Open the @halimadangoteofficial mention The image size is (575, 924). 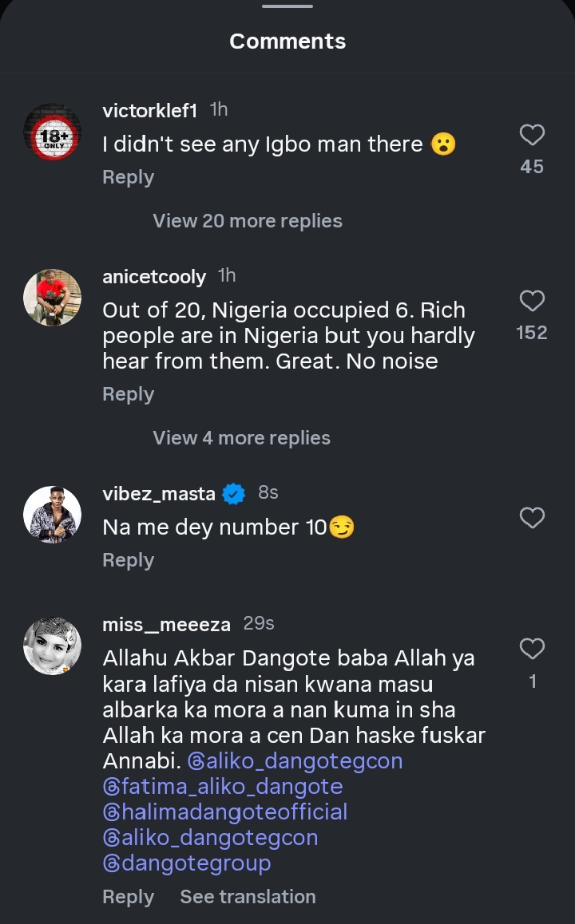point(225,812)
